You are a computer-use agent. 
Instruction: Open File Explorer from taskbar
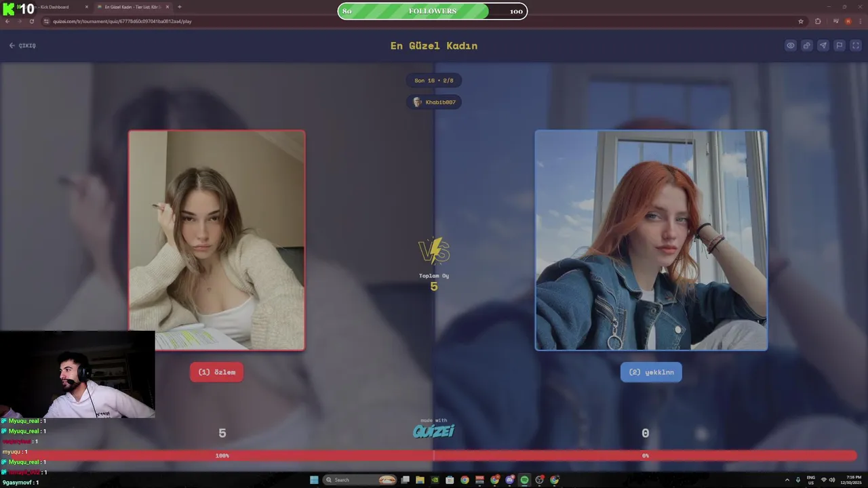[420, 480]
